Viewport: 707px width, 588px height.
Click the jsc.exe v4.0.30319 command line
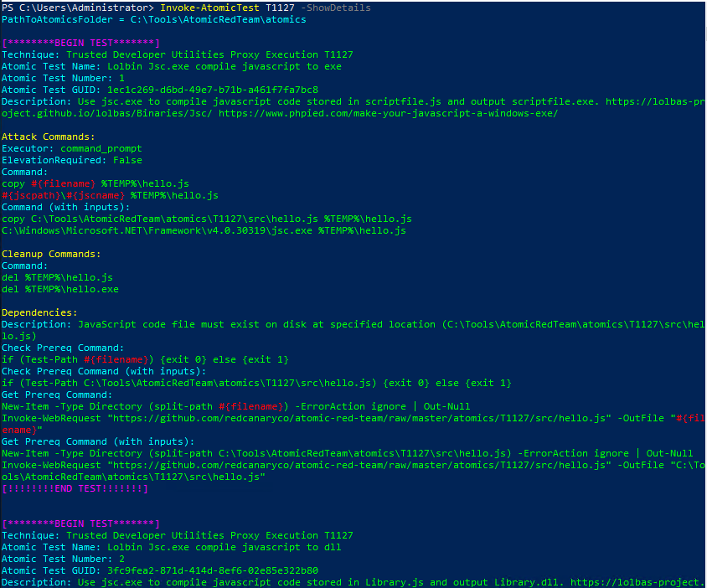pyautogui.click(x=204, y=230)
